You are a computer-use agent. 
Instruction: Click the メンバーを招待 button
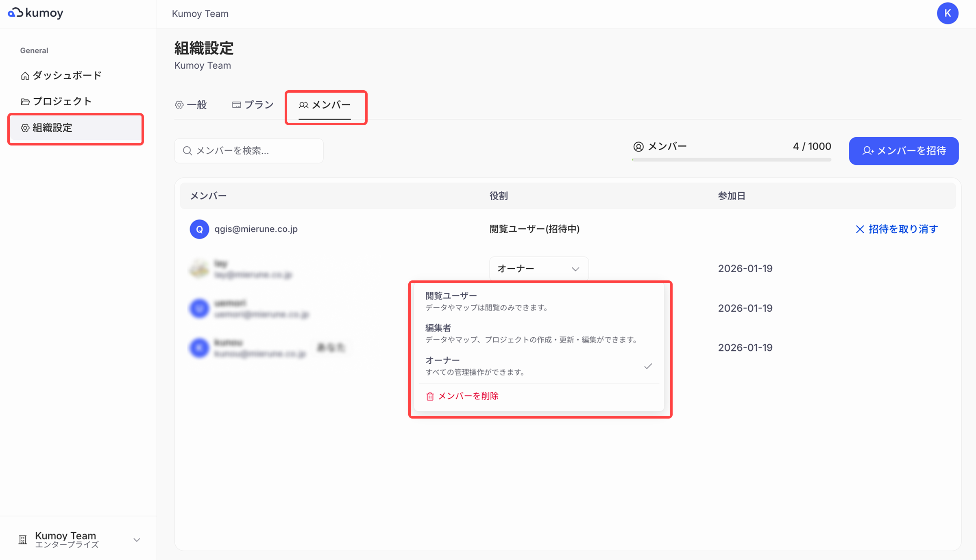click(x=903, y=151)
